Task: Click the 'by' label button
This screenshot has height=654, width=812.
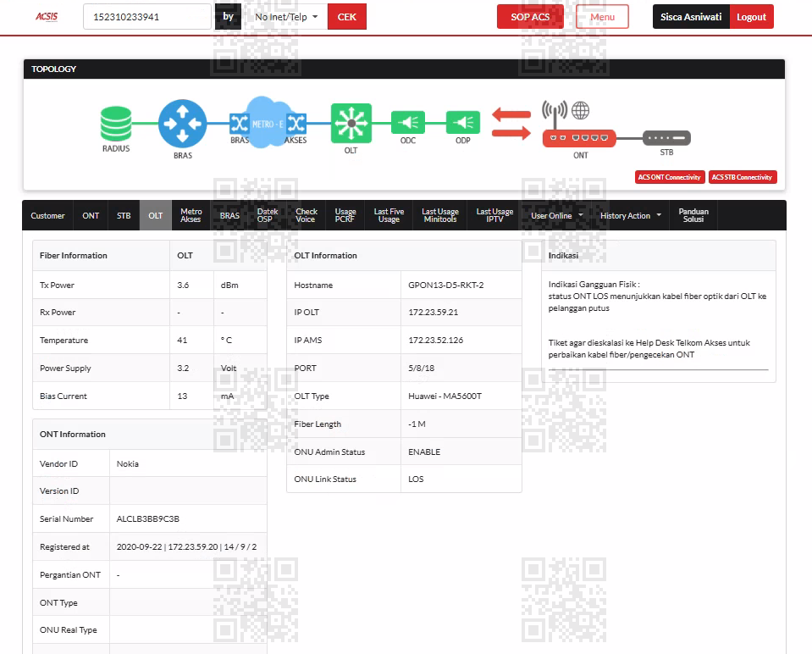Action: [228, 17]
